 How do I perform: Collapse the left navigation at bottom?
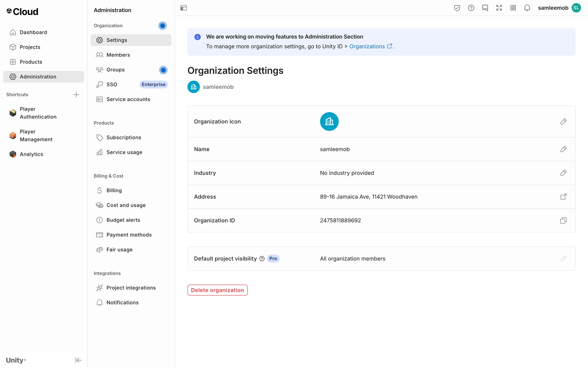pyautogui.click(x=78, y=360)
